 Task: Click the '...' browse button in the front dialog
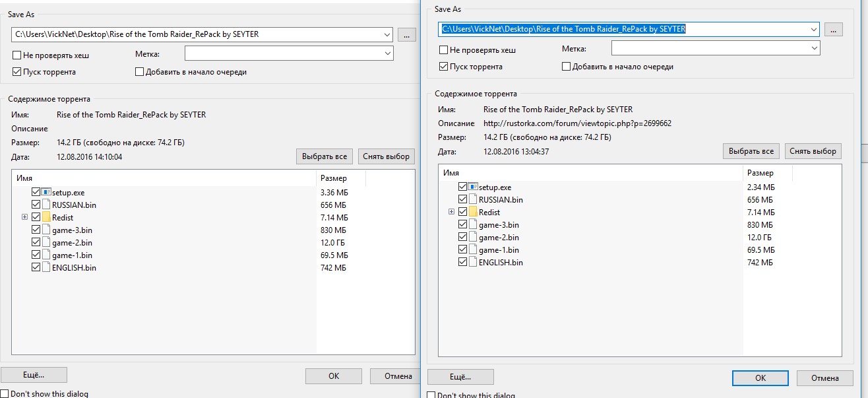(834, 29)
